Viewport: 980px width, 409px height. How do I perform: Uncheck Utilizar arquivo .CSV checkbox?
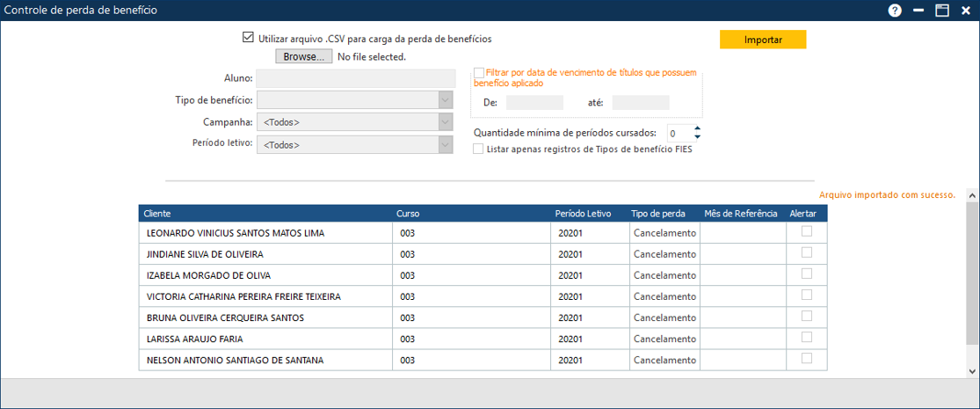248,39
